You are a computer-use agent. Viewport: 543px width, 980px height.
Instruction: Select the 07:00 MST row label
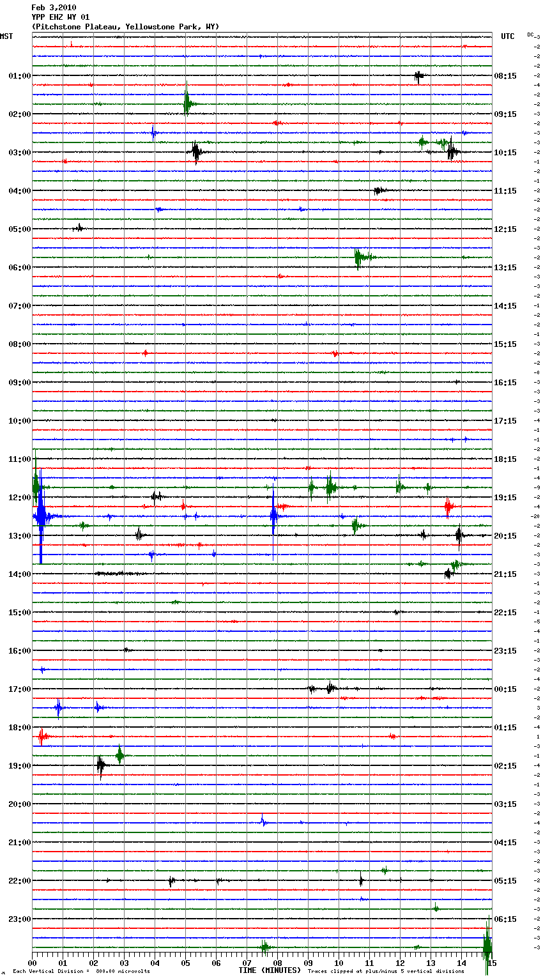(x=20, y=306)
